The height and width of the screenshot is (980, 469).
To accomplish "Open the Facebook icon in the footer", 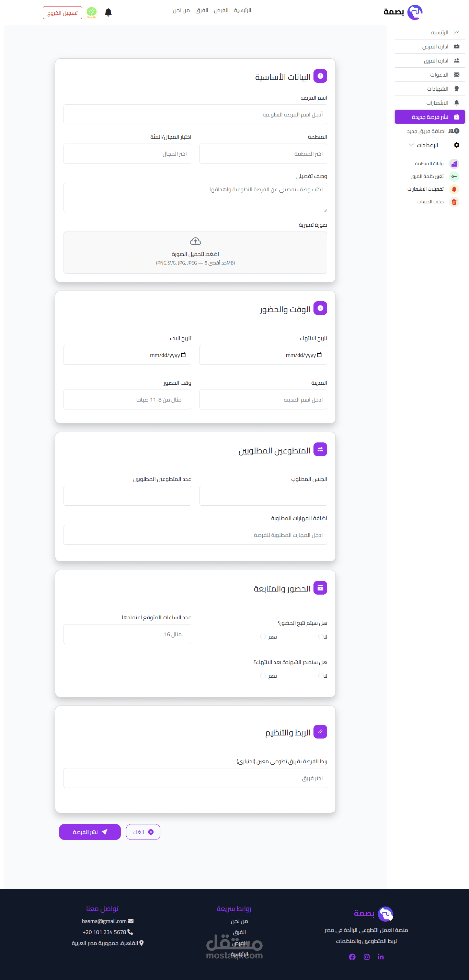I will coord(352,957).
